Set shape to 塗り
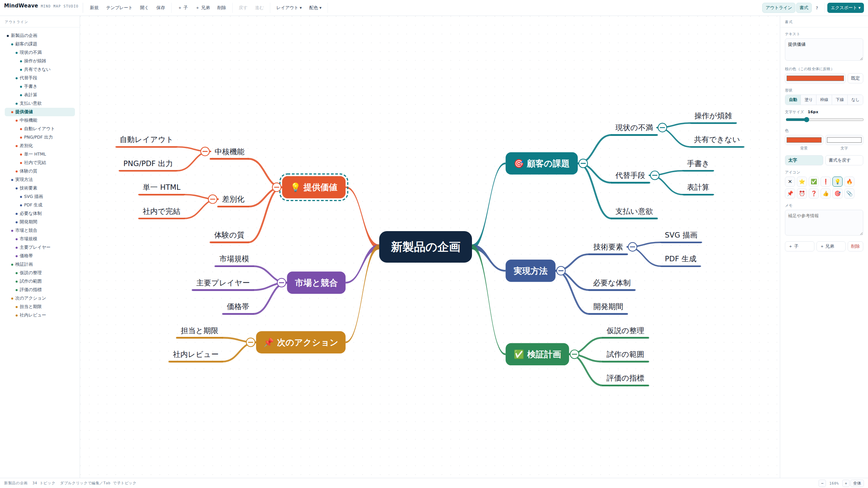This screenshot has width=868, height=488. [x=809, y=100]
